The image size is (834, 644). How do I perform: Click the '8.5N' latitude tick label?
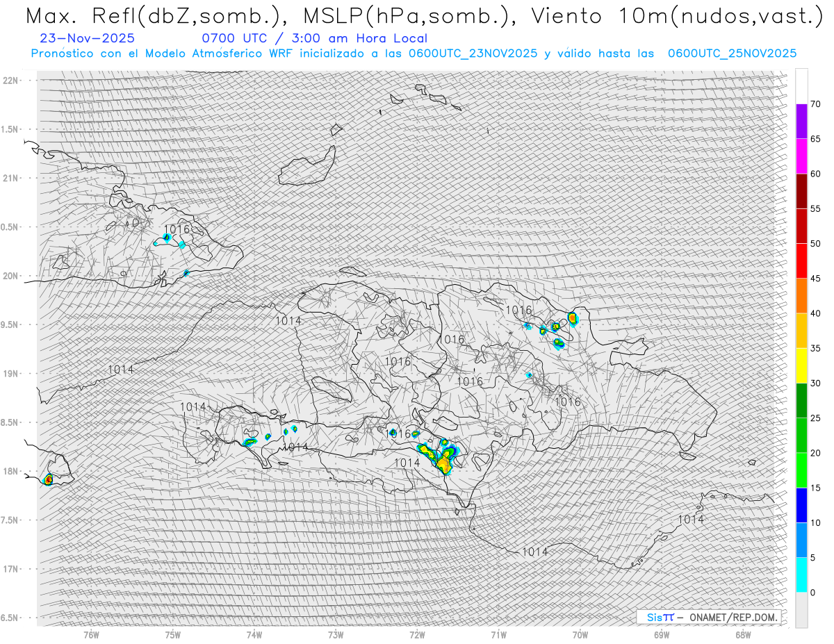point(10,422)
